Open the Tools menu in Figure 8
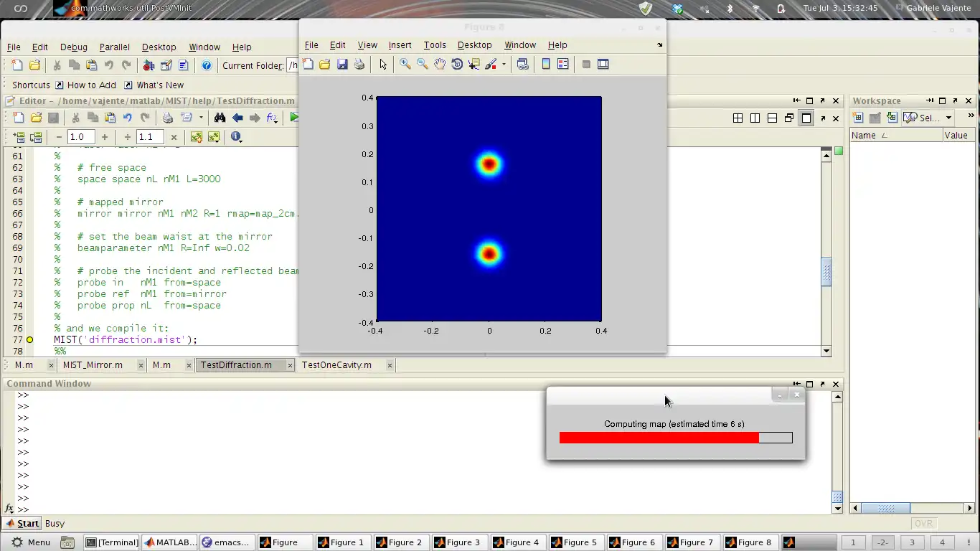The width and height of the screenshot is (980, 551). pyautogui.click(x=434, y=44)
